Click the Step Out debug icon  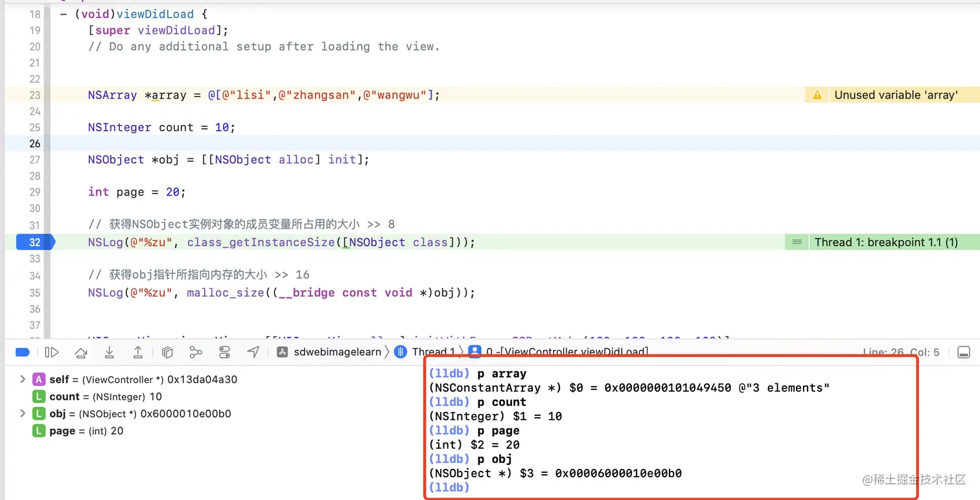point(138,352)
